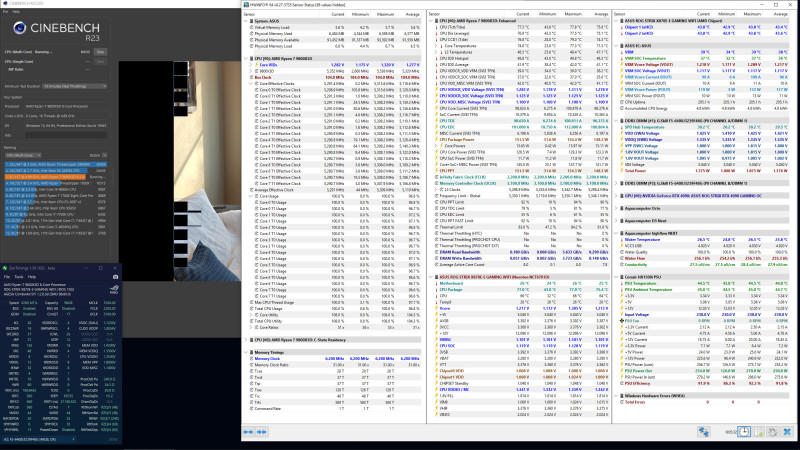Open the ZenTimings memory module selector dropdown

click(39, 439)
